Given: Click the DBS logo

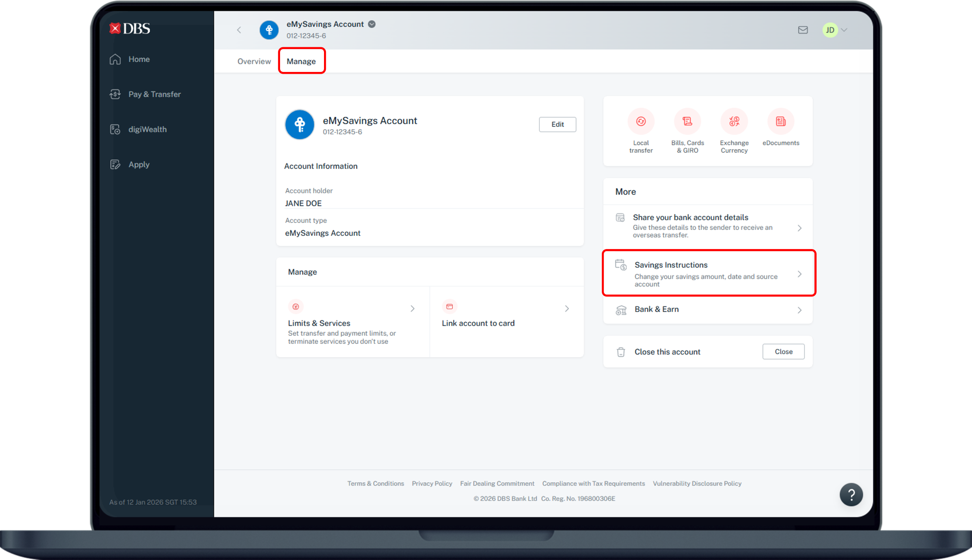Looking at the screenshot, I should click(130, 28).
